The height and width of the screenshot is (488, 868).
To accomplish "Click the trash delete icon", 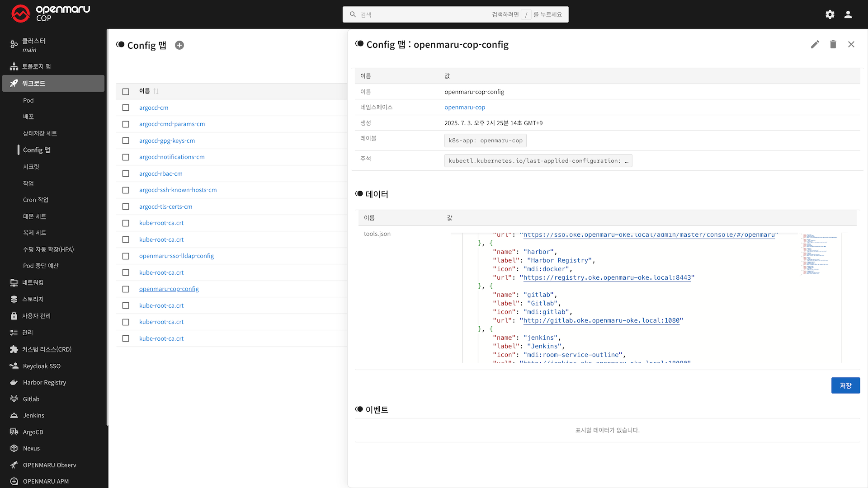I will (x=833, y=44).
